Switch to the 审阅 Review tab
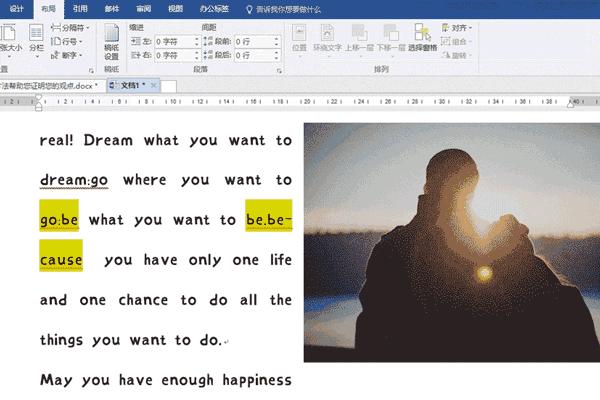This screenshot has width=600, height=400. (143, 9)
